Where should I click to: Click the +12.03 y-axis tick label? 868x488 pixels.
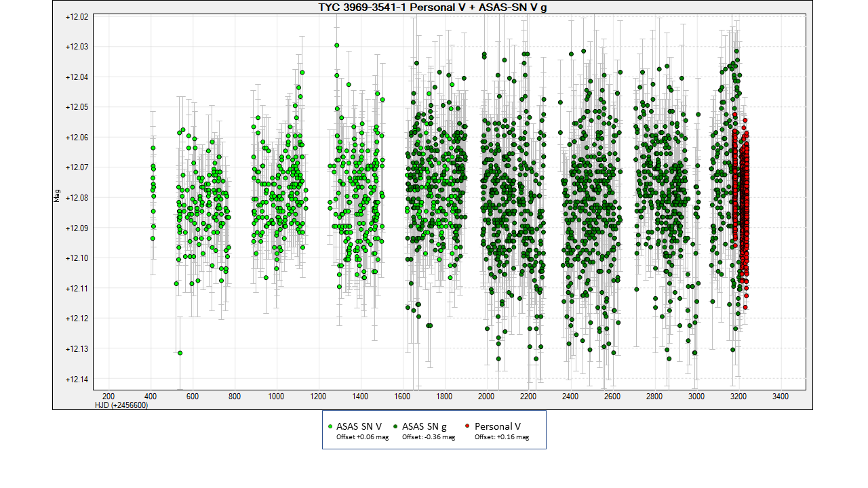click(x=77, y=47)
